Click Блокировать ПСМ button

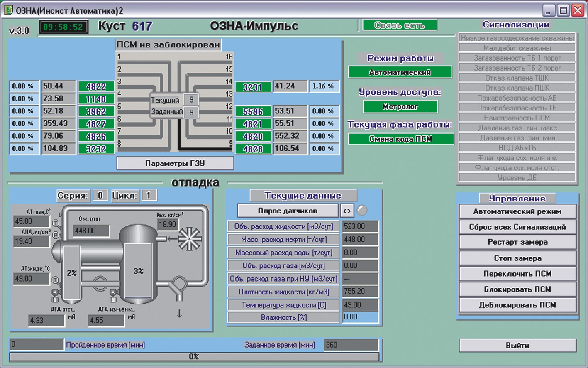point(517,289)
